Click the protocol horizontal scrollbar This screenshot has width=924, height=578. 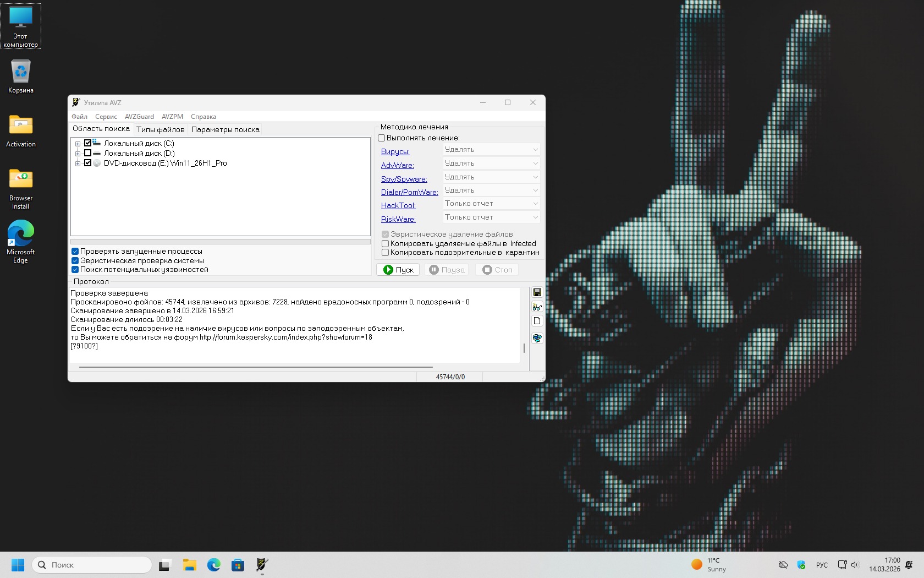[x=256, y=367]
